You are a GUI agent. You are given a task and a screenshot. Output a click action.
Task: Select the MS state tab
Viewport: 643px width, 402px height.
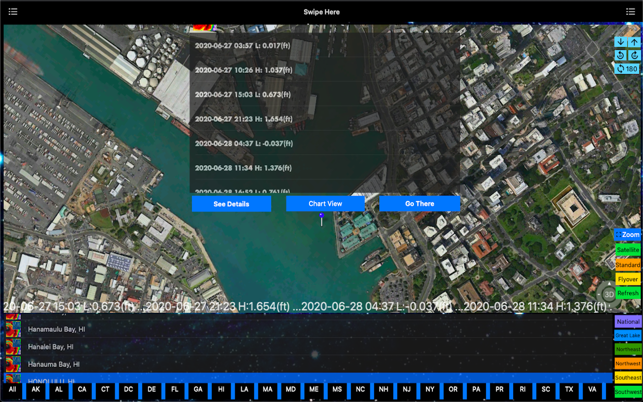coord(337,390)
